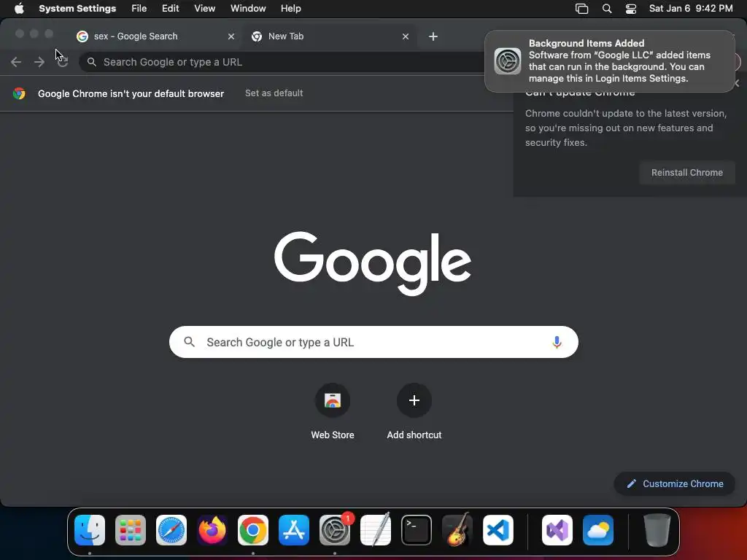Switch to the sex - Google Search tab
The height and width of the screenshot is (560, 747).
click(x=156, y=36)
